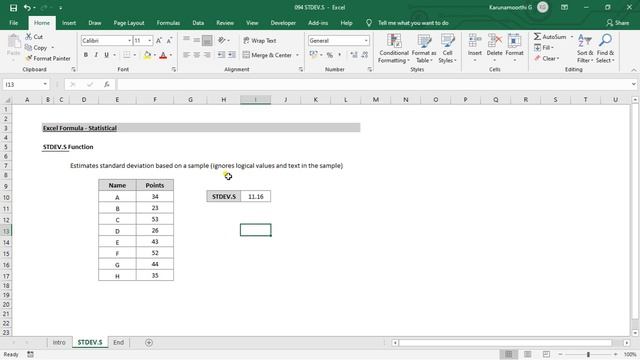Click the Decrease Indent icon
The height and width of the screenshot is (360, 640).
221,55
